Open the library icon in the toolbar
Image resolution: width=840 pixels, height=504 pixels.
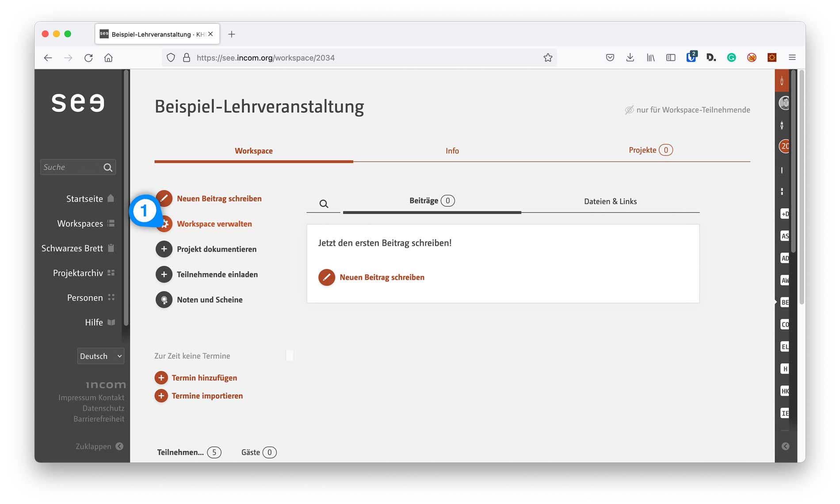point(651,57)
